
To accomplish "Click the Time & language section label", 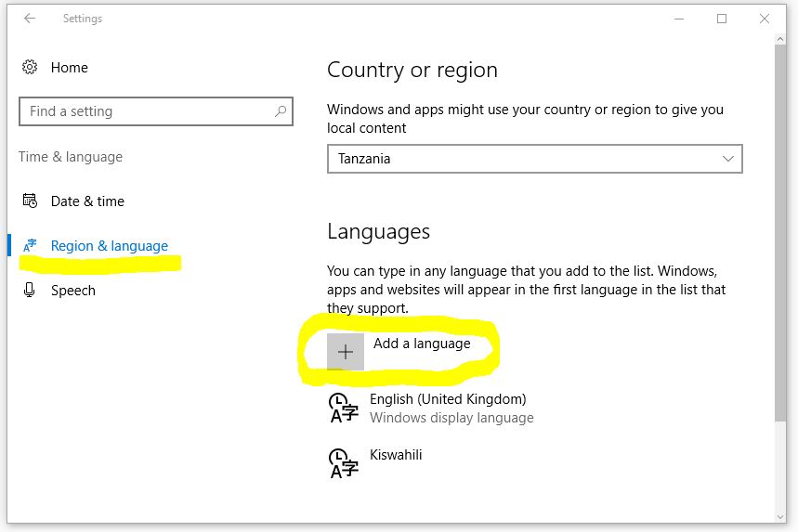I will click(71, 157).
